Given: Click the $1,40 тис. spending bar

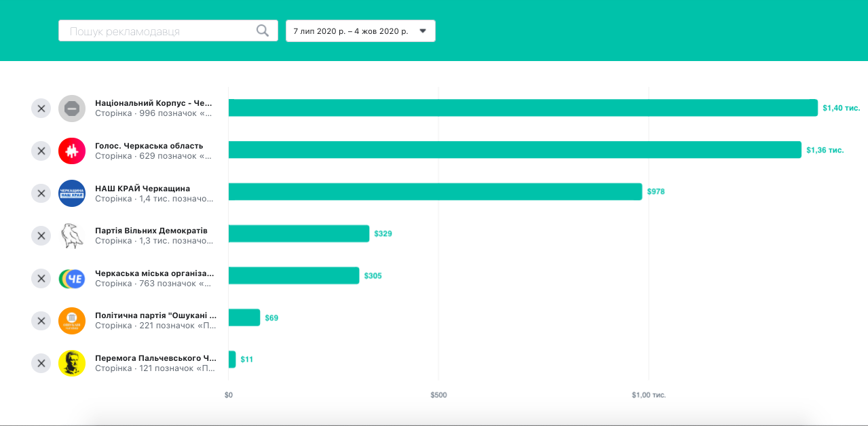Looking at the screenshot, I should click(523, 108).
